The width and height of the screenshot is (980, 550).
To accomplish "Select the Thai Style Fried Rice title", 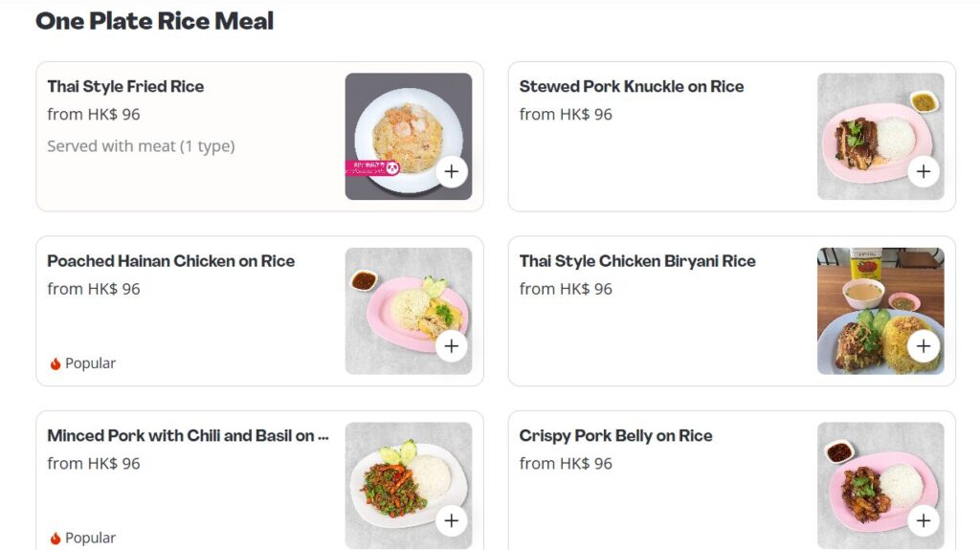I will [x=125, y=86].
